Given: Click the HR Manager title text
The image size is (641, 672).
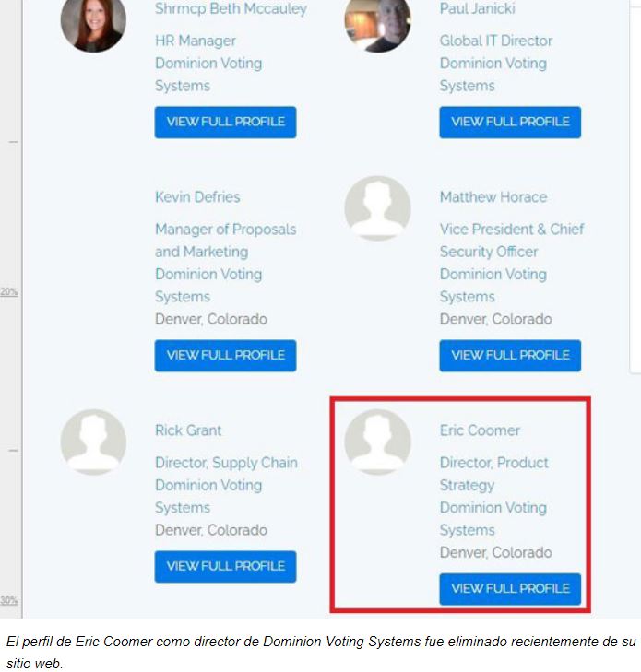Looking at the screenshot, I should point(196,41).
